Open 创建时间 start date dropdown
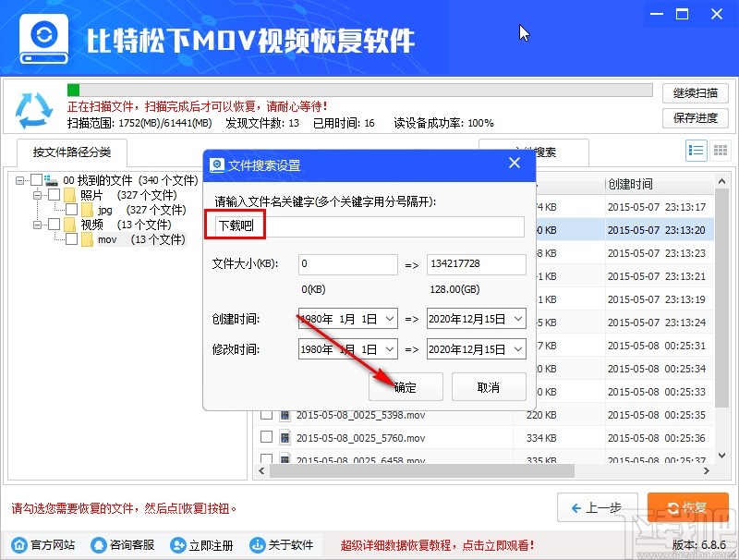 coord(390,319)
